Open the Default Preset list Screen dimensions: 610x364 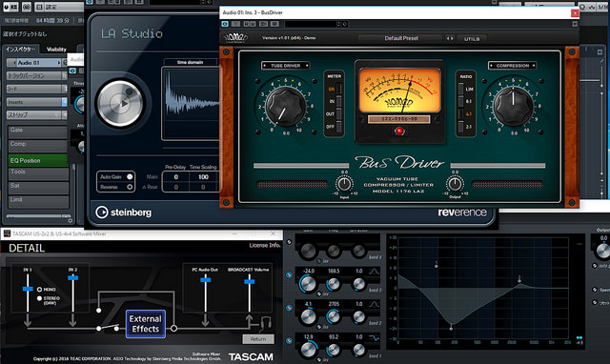tap(400, 38)
